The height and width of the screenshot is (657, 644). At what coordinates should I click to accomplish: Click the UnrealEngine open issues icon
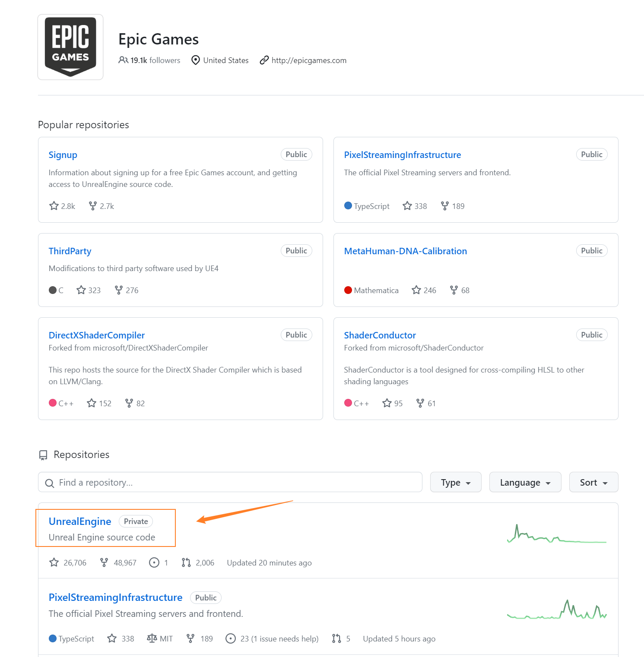coord(154,563)
